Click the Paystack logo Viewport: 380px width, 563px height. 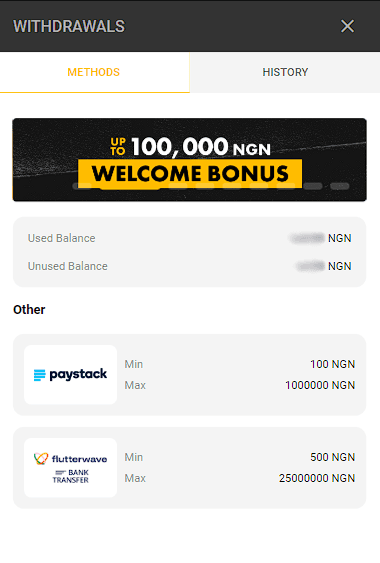point(70,374)
